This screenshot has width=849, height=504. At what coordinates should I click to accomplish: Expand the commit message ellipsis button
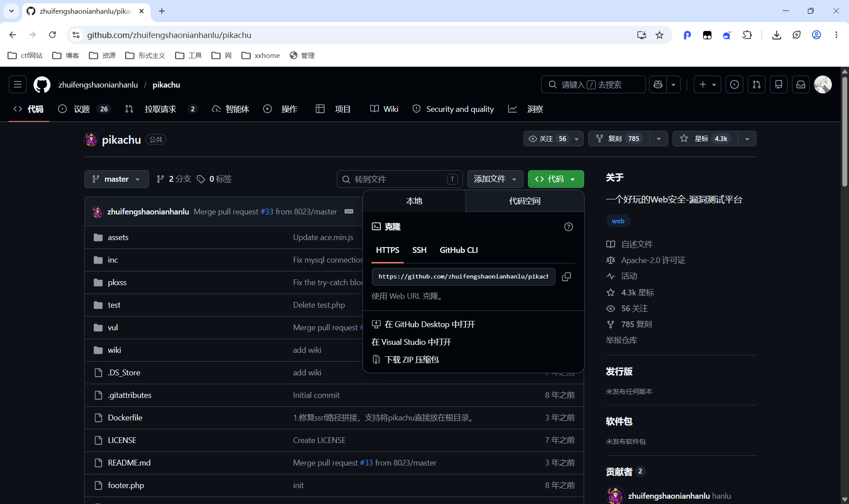349,211
